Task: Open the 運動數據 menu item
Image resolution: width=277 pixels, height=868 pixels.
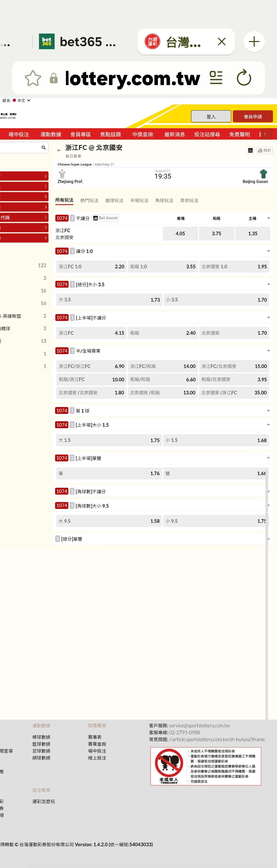Action: (x=51, y=134)
